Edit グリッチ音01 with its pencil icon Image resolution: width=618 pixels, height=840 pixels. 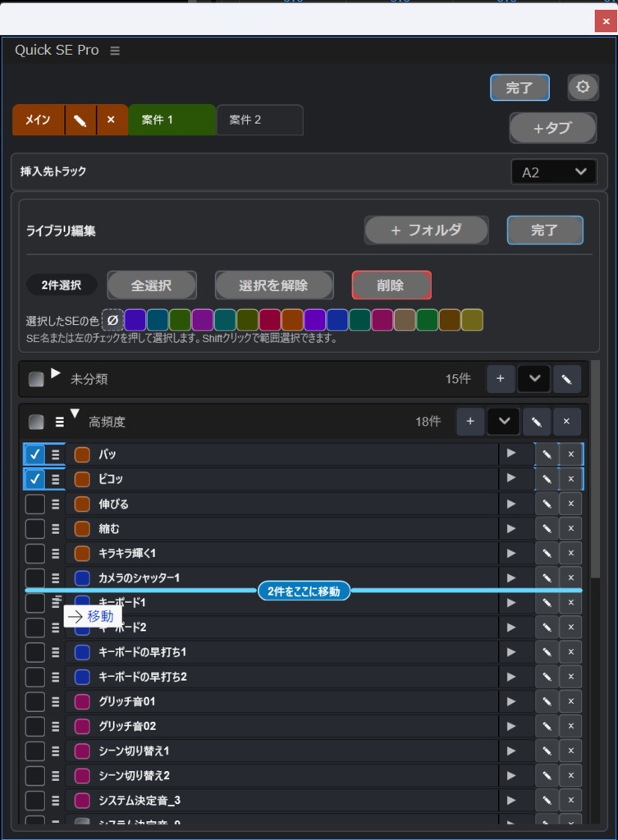pos(547,701)
